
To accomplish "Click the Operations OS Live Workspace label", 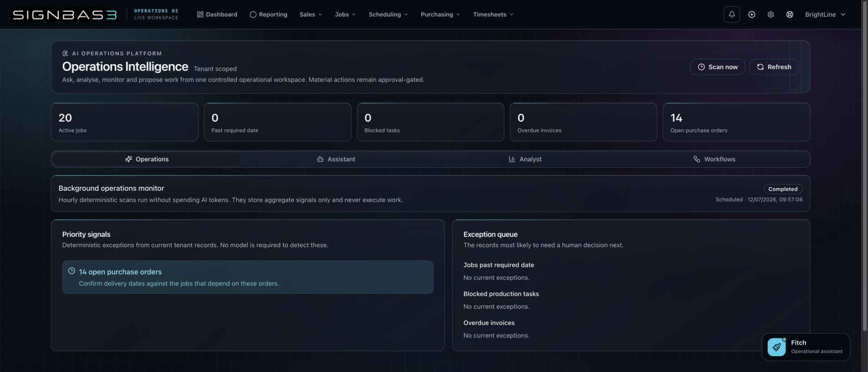I will [x=156, y=14].
